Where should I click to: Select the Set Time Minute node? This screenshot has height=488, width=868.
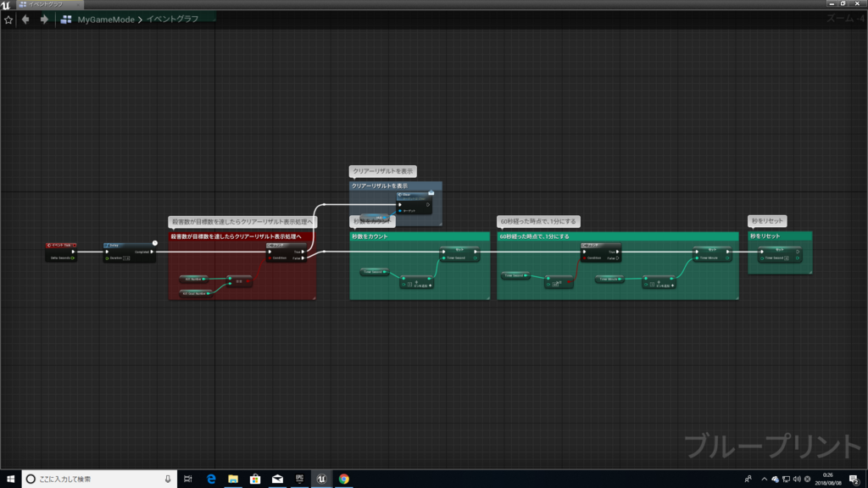click(712, 253)
